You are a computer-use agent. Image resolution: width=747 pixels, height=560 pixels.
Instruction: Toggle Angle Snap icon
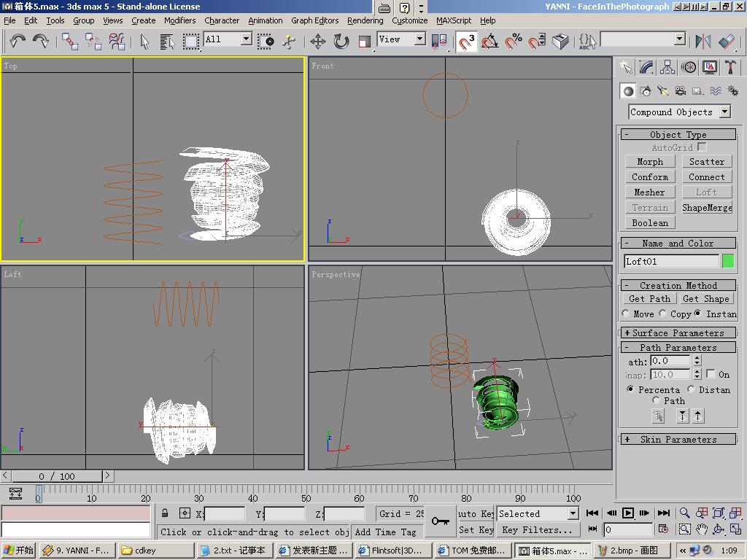click(489, 42)
